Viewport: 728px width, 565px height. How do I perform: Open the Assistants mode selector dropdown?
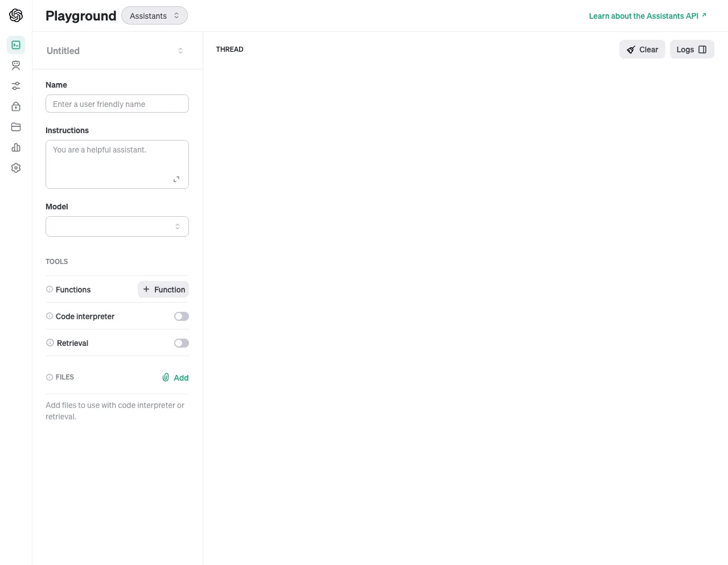click(154, 15)
